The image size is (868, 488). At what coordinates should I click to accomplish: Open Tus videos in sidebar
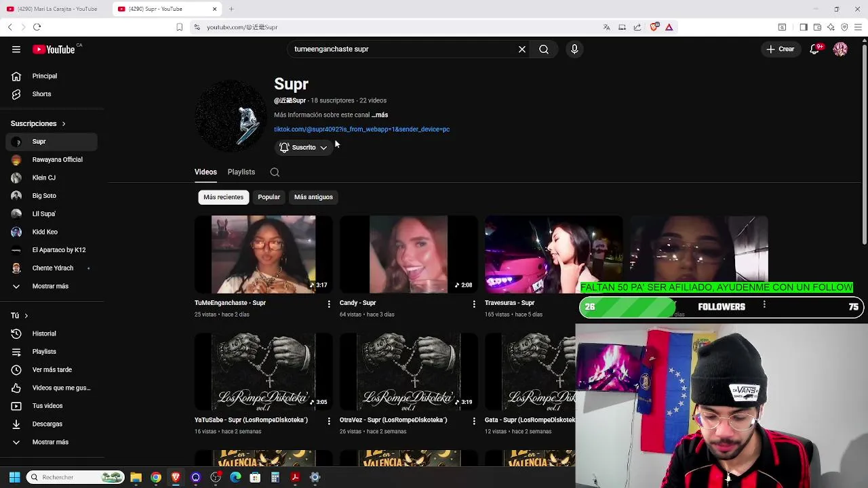(x=52, y=406)
